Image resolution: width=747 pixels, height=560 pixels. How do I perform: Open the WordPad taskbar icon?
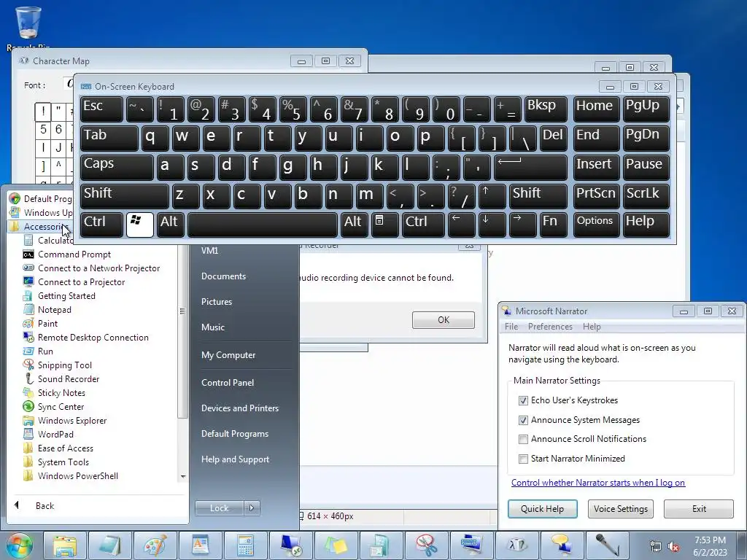click(200, 545)
